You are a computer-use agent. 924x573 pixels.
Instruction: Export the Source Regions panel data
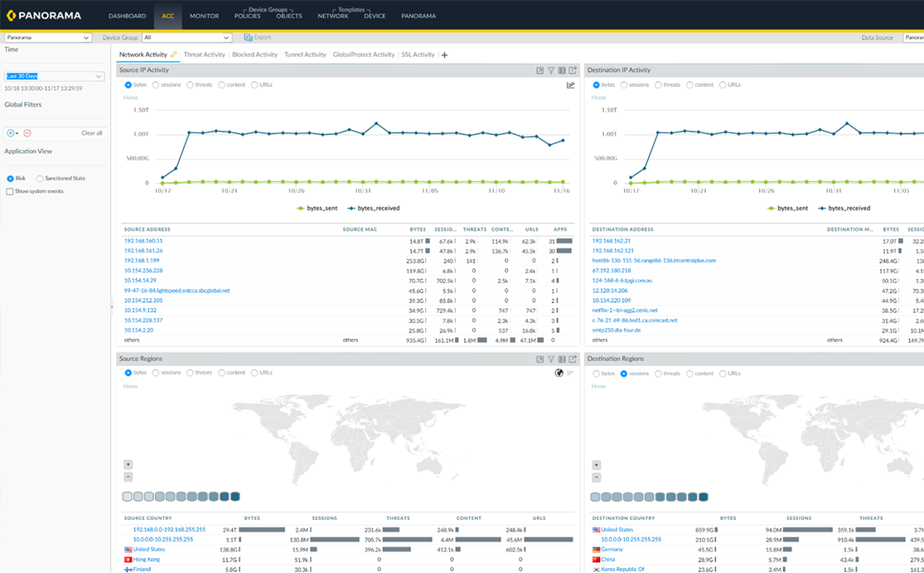pos(572,359)
